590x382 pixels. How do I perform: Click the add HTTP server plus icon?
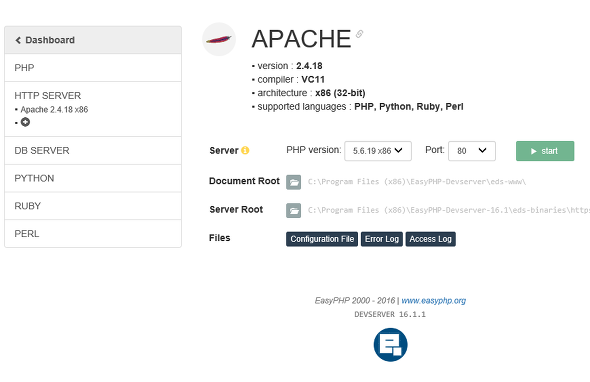pos(25,122)
